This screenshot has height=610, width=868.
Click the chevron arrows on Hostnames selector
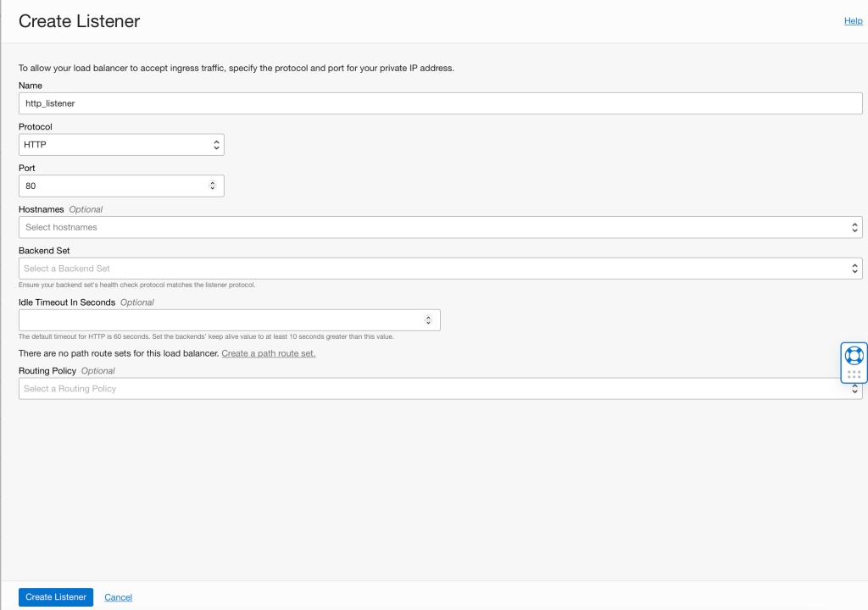point(854,227)
